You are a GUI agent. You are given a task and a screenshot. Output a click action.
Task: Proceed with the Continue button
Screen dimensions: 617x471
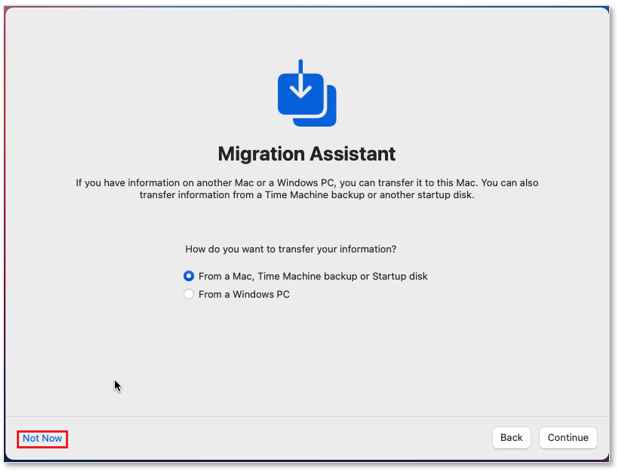click(x=568, y=438)
